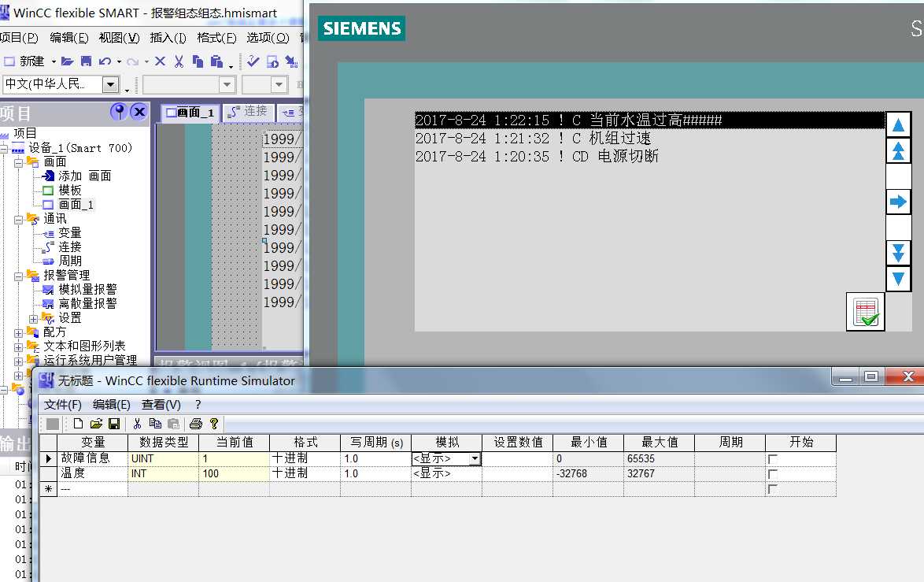Delete (X) icon in WinCC toolbar
The height and width of the screenshot is (582, 924).
[160, 61]
